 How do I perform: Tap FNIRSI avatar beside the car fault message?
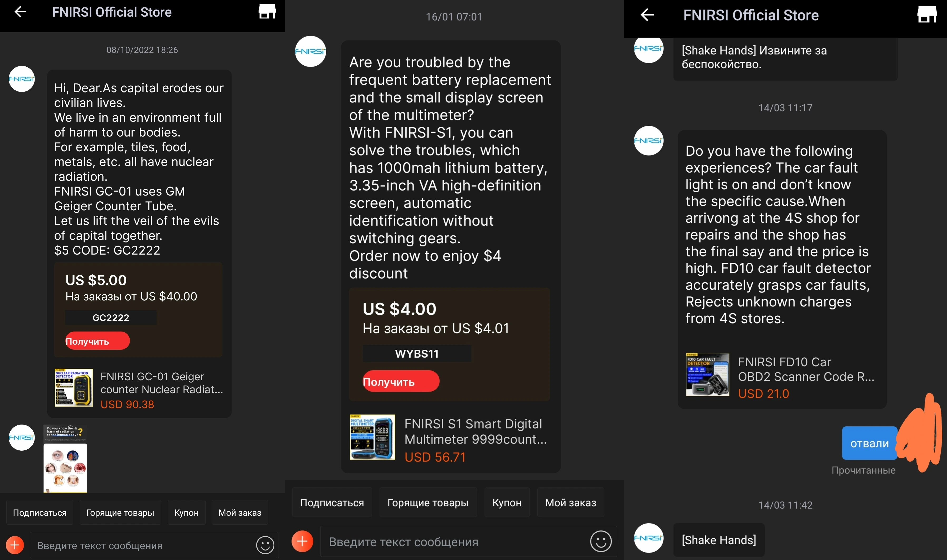(x=649, y=140)
